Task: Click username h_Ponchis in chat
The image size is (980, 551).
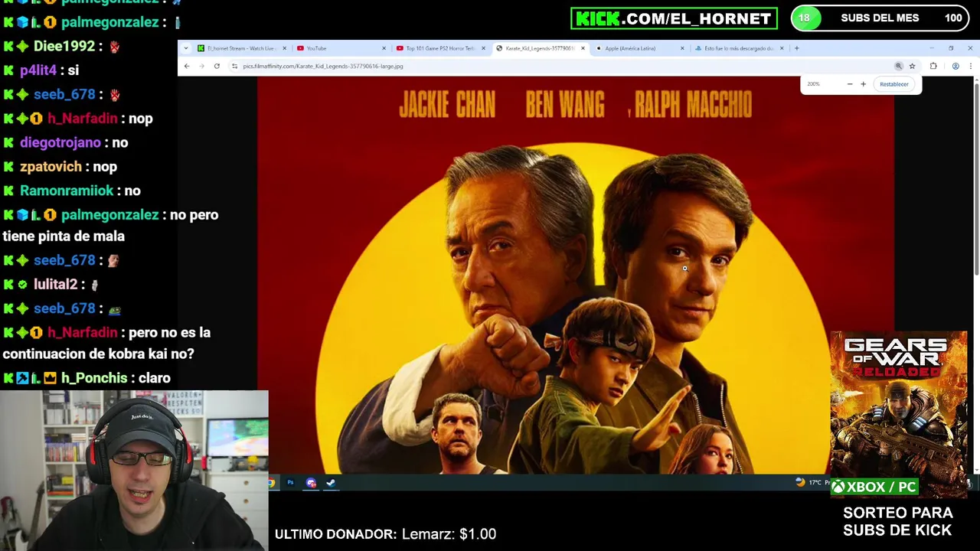Action: pyautogui.click(x=96, y=378)
